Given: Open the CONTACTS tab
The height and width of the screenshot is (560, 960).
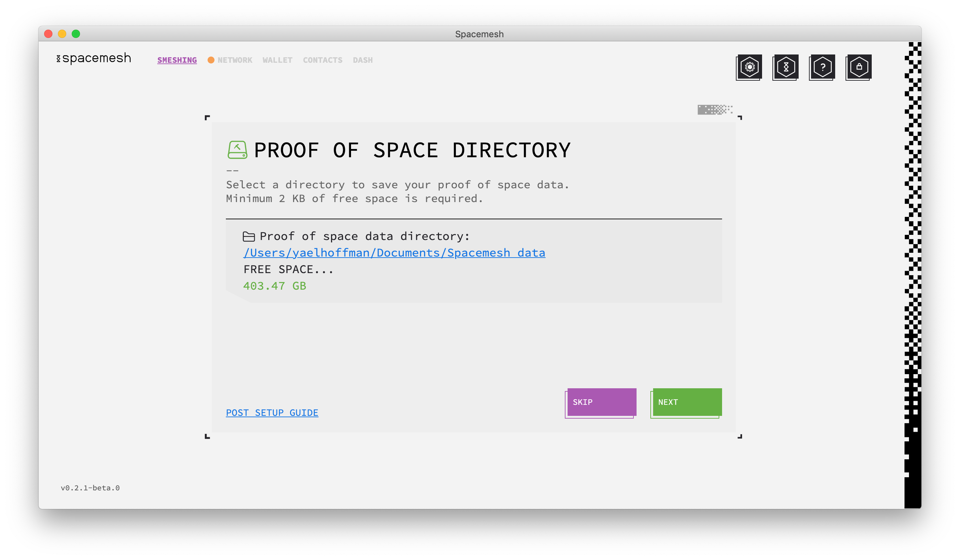Looking at the screenshot, I should point(322,60).
